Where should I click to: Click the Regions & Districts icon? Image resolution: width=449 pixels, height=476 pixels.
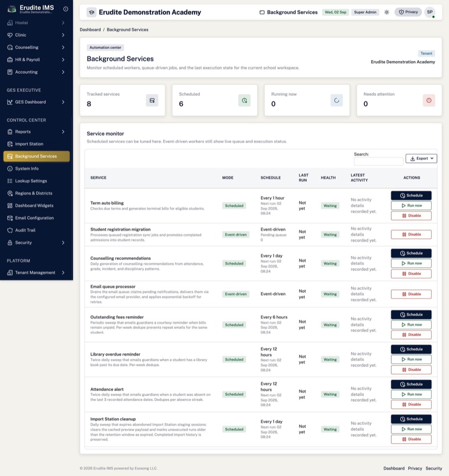tap(9, 193)
